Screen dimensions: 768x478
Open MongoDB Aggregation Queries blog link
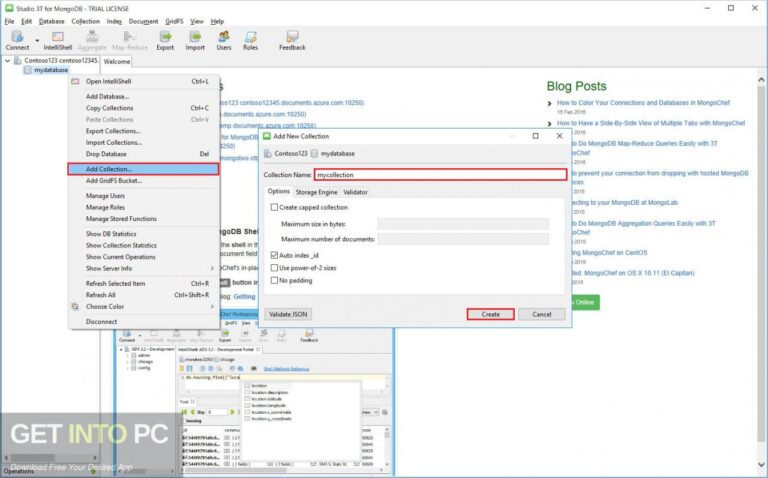[x=643, y=228]
